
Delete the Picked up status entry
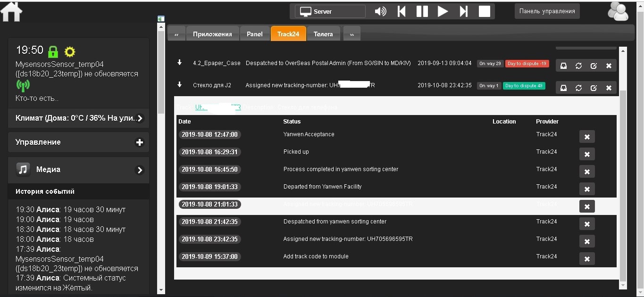point(587,154)
